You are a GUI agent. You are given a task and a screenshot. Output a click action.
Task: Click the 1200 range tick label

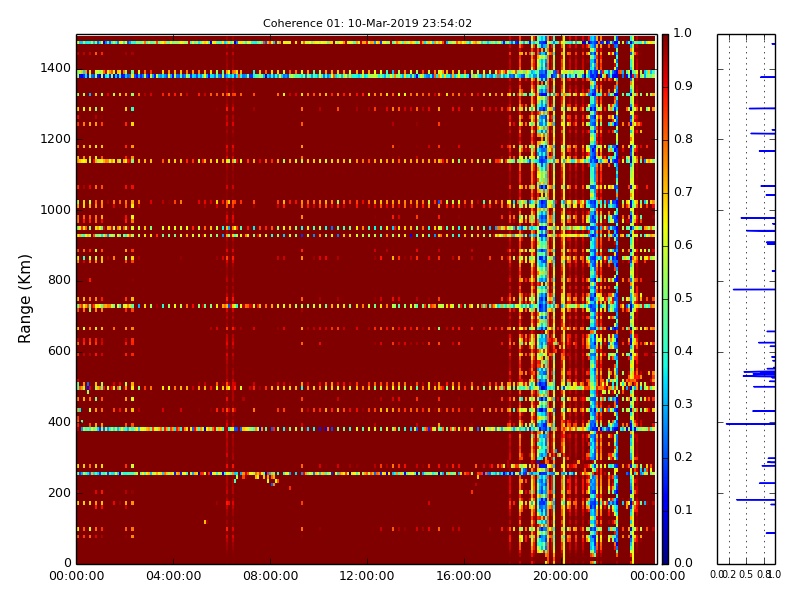(56, 139)
